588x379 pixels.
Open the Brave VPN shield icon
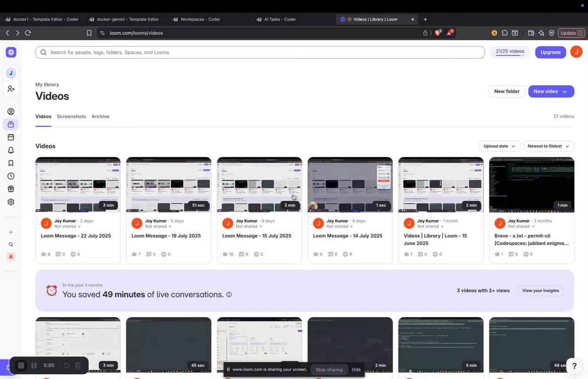[551, 33]
